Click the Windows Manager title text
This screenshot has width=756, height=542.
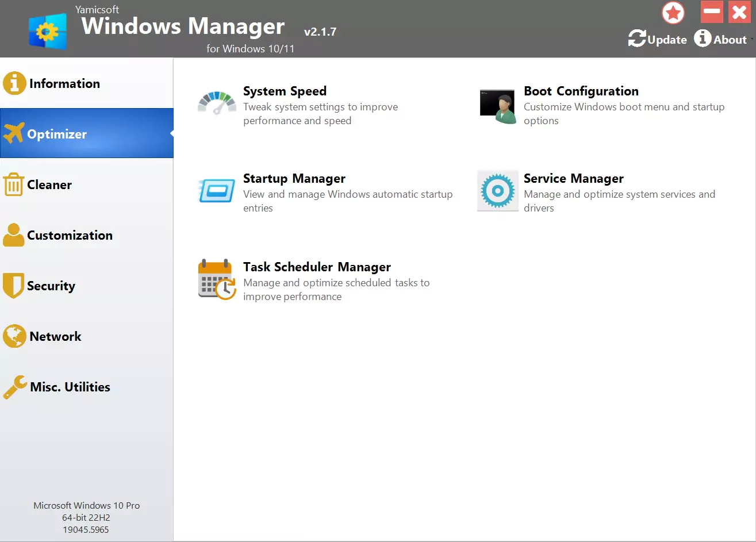point(183,26)
